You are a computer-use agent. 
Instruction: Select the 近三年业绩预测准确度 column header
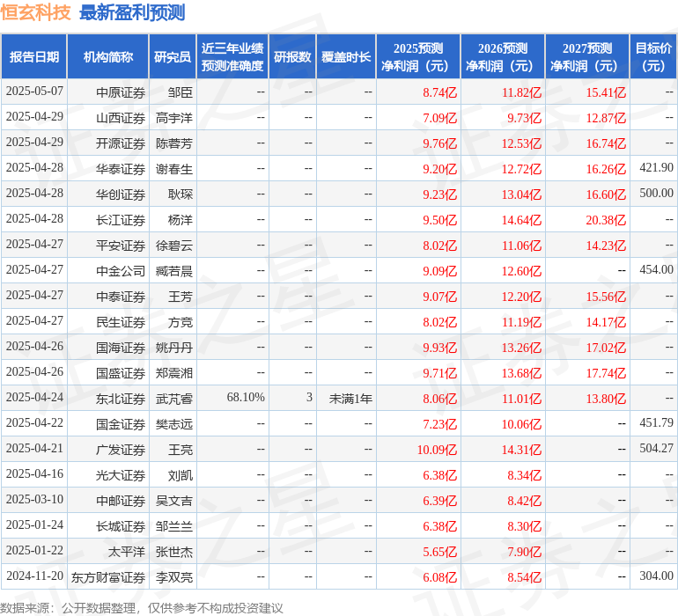[232, 56]
